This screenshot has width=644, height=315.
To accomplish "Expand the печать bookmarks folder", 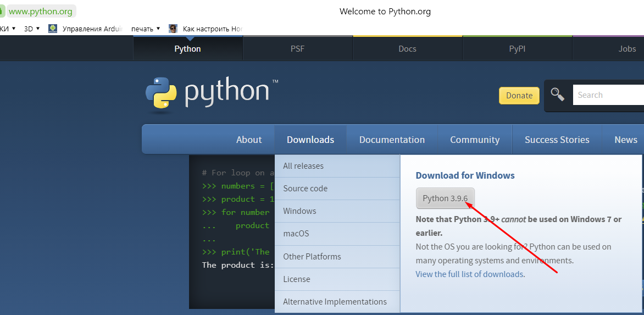I will click(x=146, y=29).
